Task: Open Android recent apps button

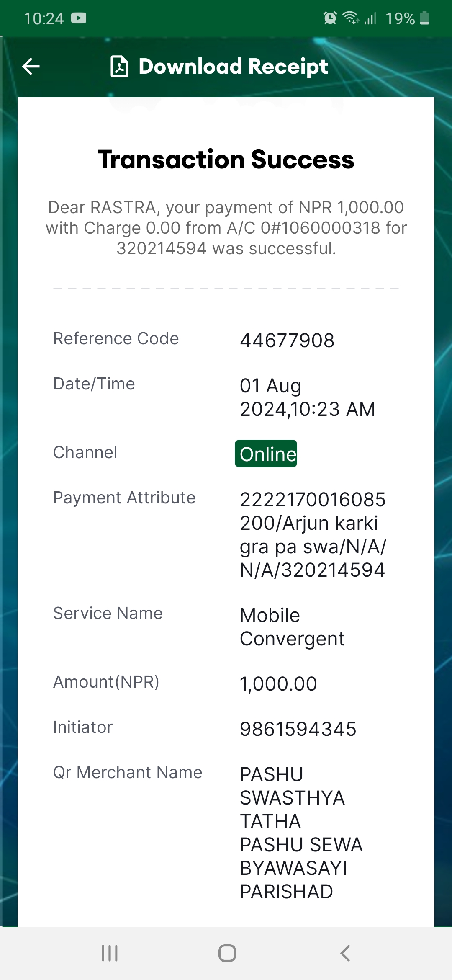Action: [x=110, y=953]
